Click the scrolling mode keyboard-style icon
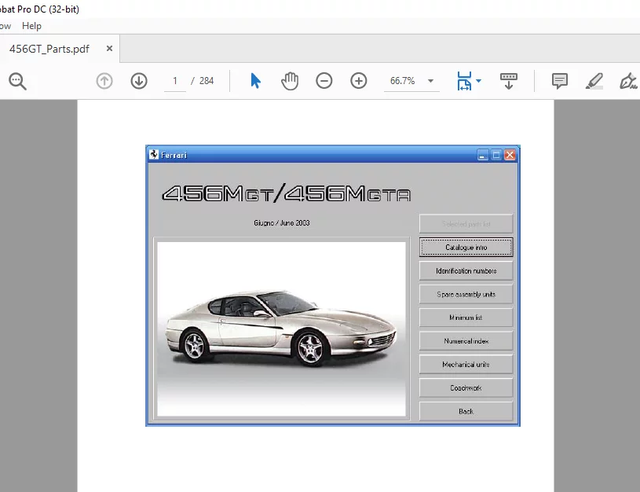Screen dimensions: 640x492 [x=508, y=81]
